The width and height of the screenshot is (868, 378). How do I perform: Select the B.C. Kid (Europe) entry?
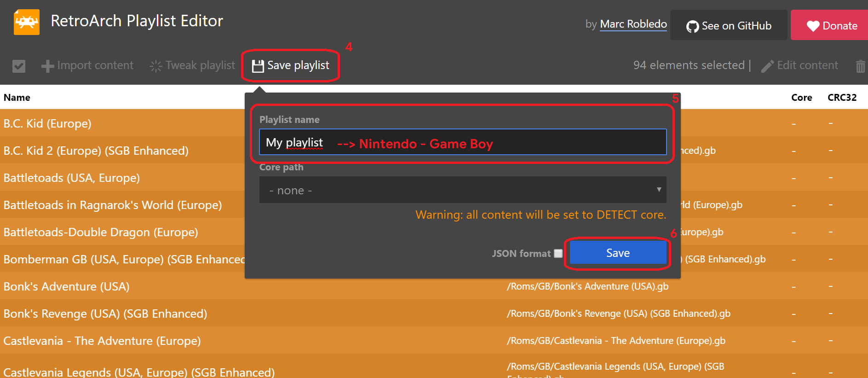coord(47,123)
